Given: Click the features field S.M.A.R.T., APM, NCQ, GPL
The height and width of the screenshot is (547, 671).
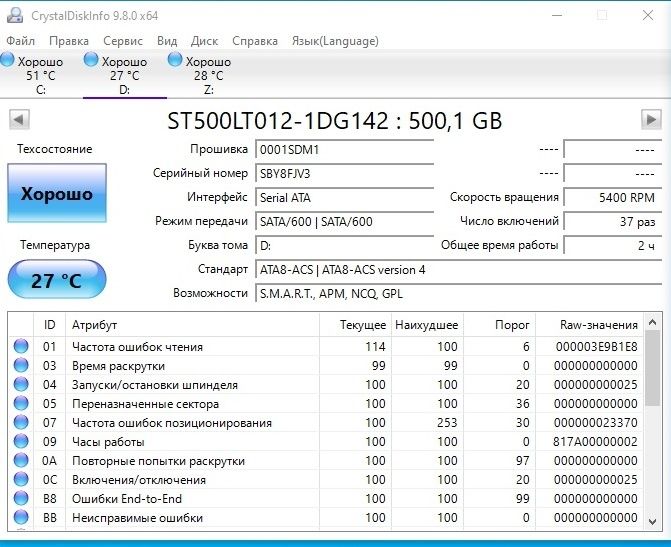Looking at the screenshot, I should tap(458, 294).
